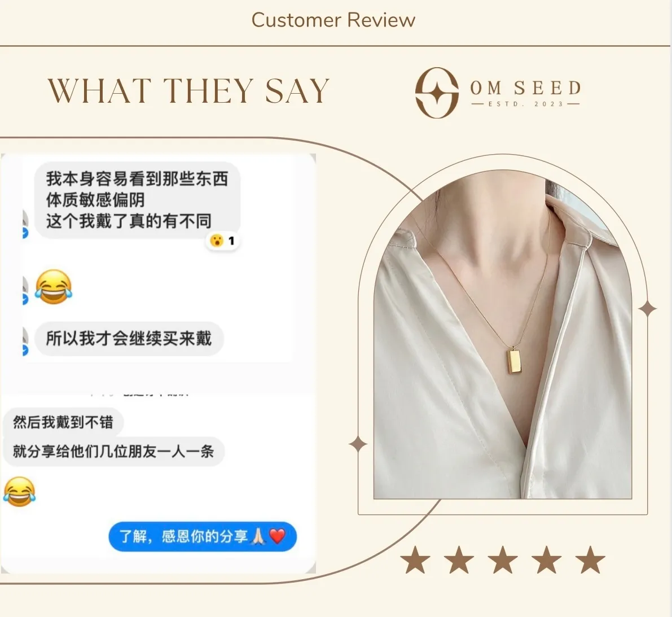Click the sparkle ornament left of photo arch
The width and height of the screenshot is (672, 617).
click(x=358, y=445)
